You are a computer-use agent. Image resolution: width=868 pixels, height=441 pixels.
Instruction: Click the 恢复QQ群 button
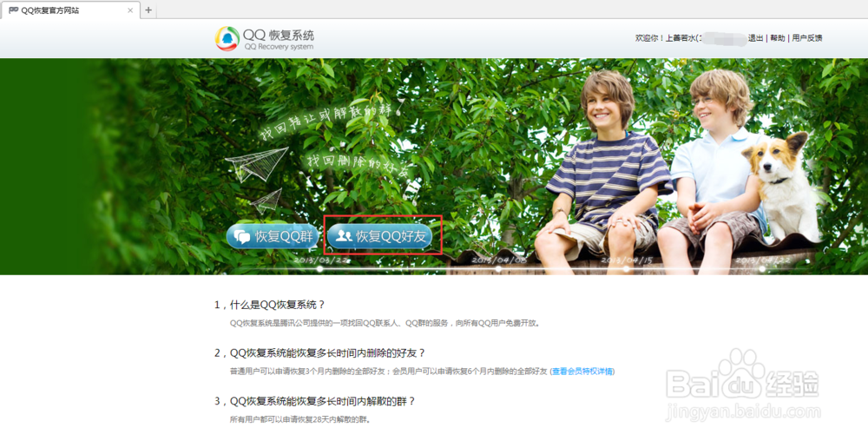point(273,236)
